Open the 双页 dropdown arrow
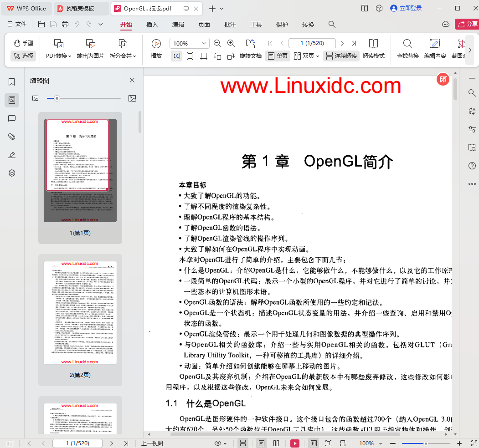 318,56
